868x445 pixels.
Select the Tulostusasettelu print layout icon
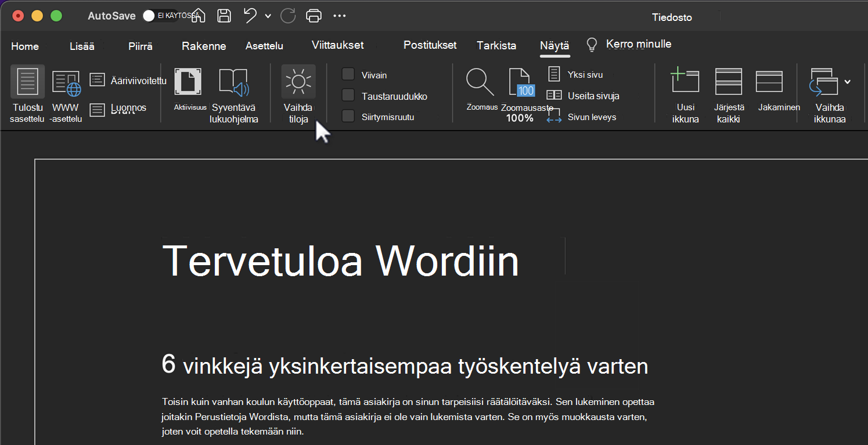click(27, 81)
